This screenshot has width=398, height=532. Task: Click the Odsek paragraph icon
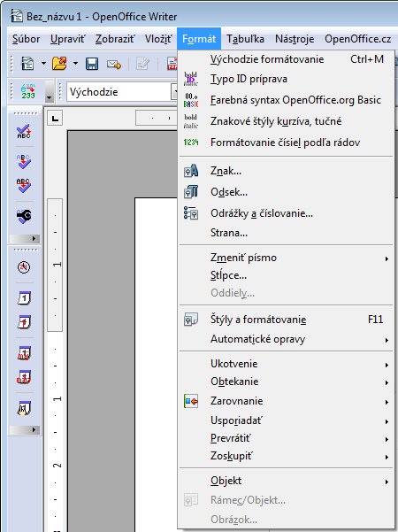coord(191,192)
